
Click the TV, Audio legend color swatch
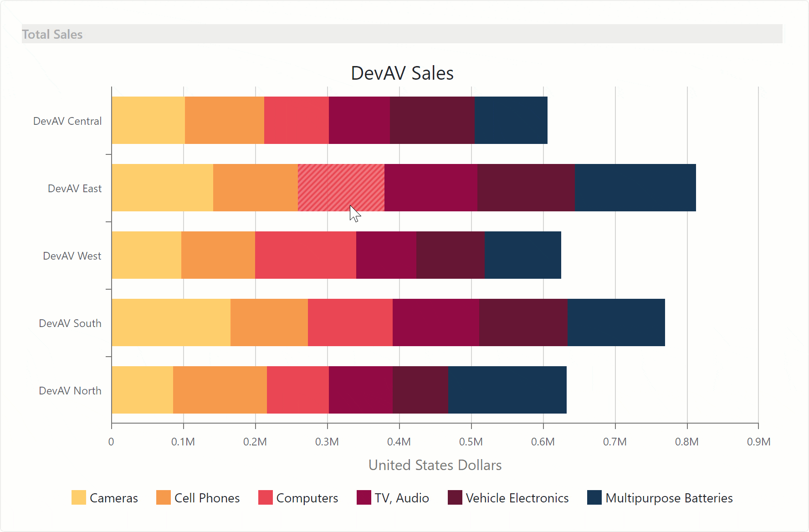(364, 497)
